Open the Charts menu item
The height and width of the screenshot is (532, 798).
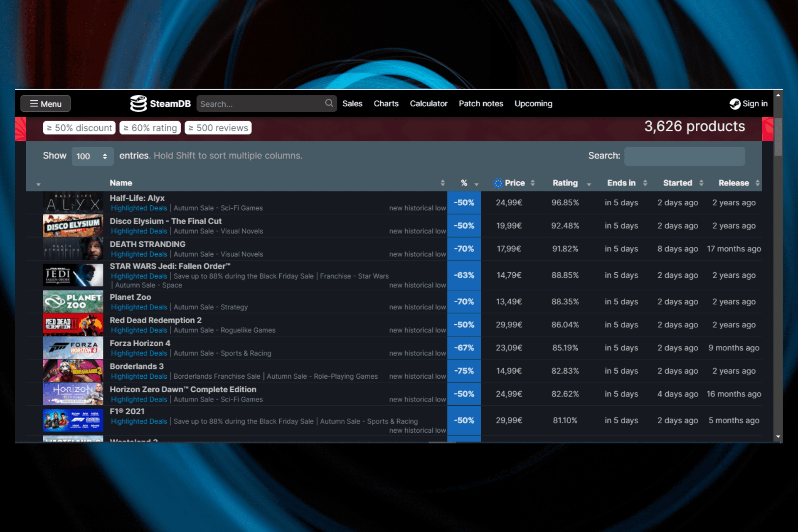point(386,103)
